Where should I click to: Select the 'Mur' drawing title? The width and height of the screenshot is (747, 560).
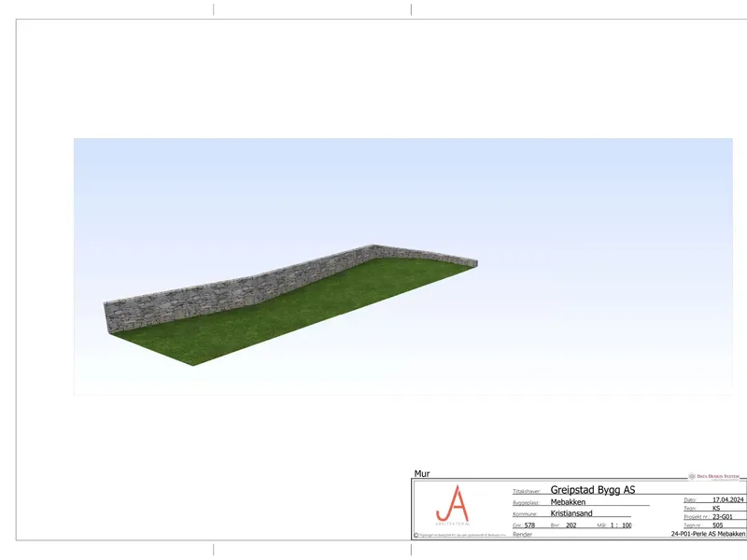point(422,473)
